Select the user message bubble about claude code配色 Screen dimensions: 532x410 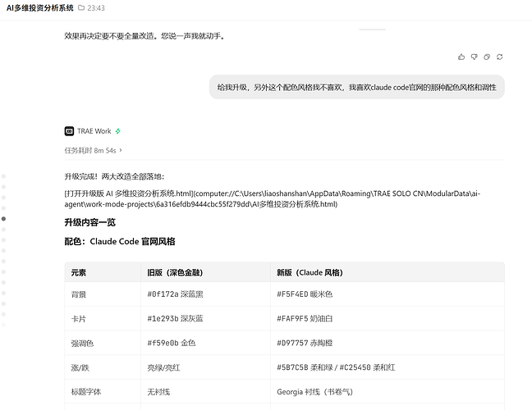click(357, 87)
